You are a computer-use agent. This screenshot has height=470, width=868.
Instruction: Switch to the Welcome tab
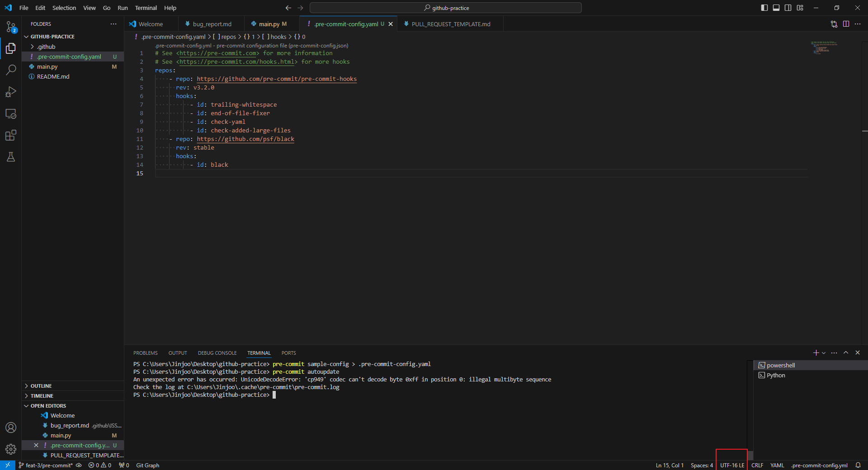point(151,24)
